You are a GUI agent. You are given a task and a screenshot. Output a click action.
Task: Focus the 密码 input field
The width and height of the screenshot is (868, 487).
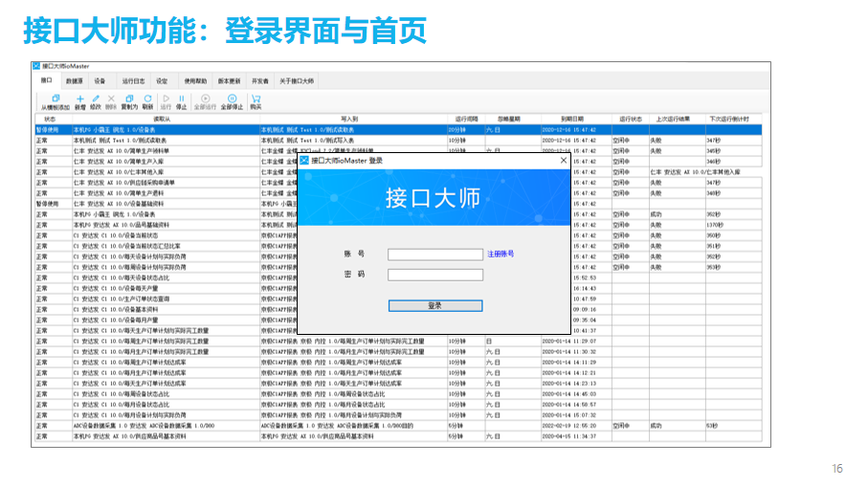435,275
